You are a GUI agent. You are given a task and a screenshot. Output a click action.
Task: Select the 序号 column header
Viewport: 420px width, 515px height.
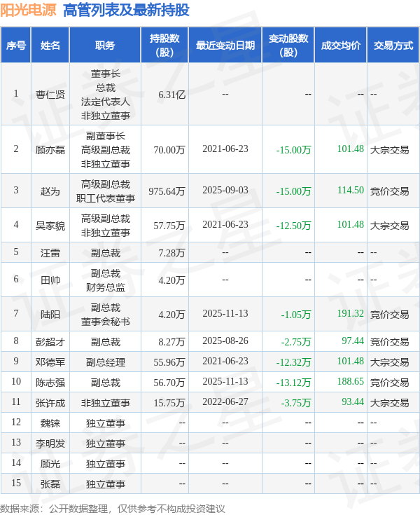click(x=16, y=46)
